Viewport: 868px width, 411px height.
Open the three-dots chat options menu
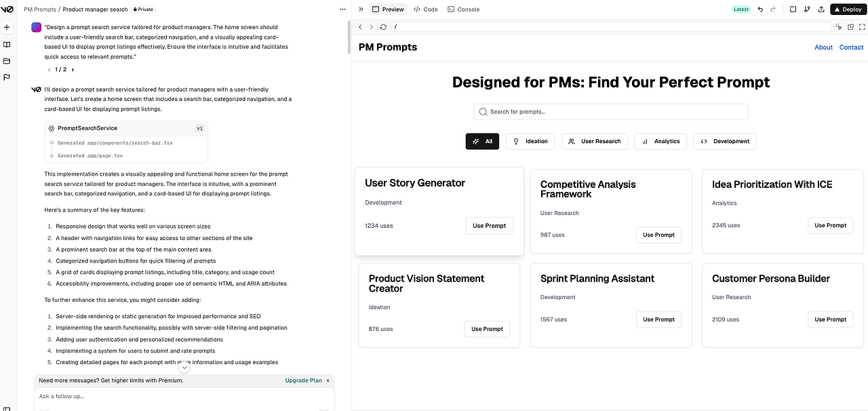click(342, 9)
